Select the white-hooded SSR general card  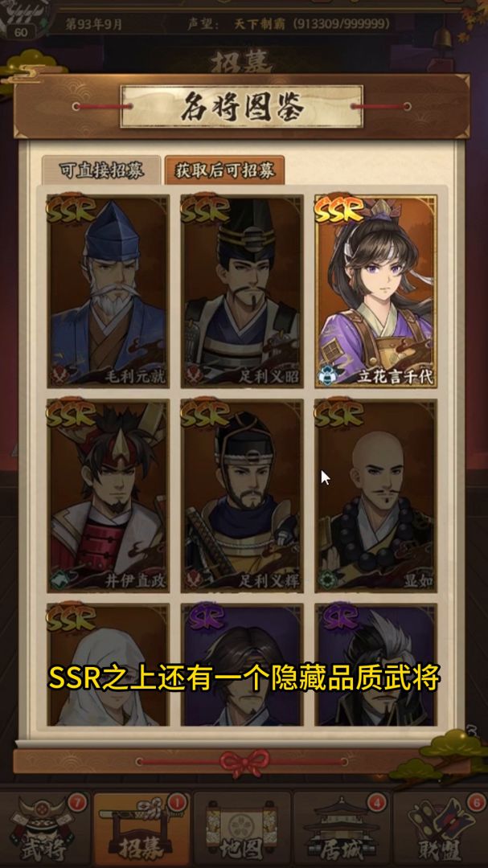pos(108,665)
